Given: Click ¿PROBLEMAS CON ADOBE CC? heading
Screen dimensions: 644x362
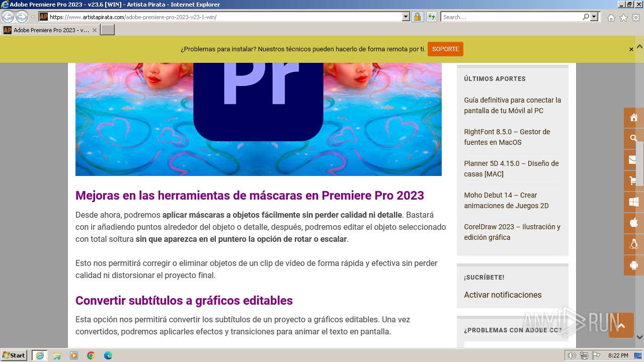Looking at the screenshot, I should (513, 330).
